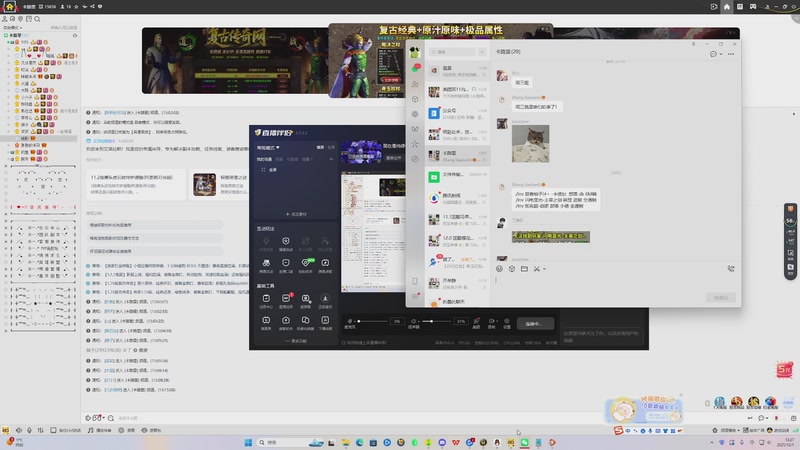Viewport: 800px width, 450px height.
Task: Open the green file transfer chat in WeChat list
Action: pyautogui.click(x=458, y=177)
